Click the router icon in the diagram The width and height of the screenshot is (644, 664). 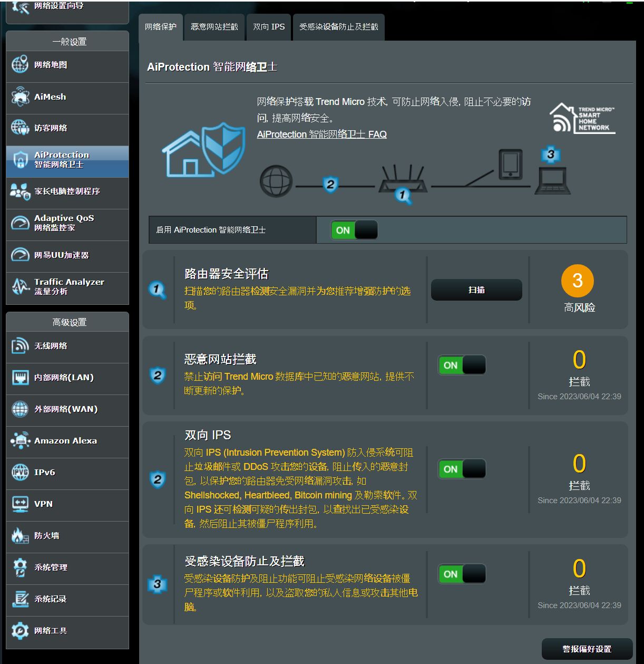pos(403,178)
